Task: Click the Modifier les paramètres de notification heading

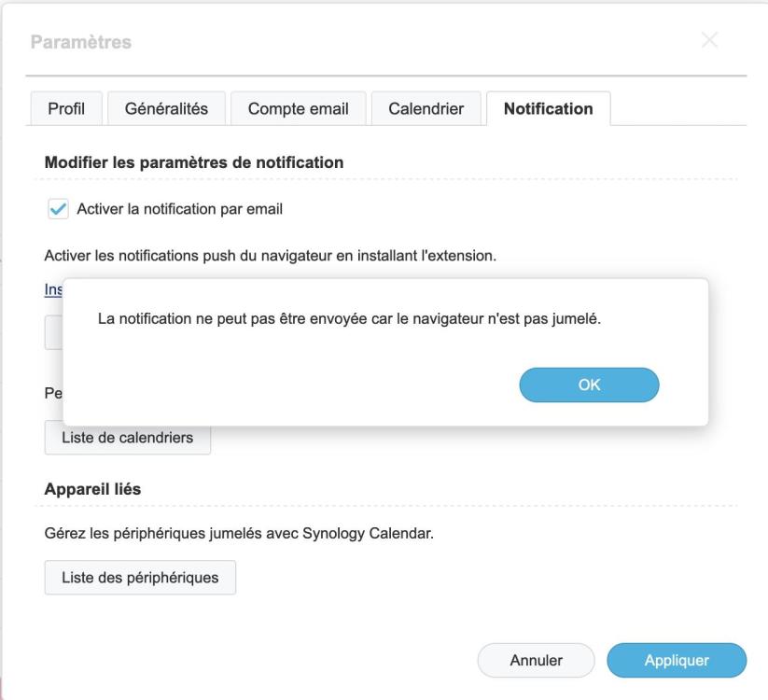Action: coord(194,162)
